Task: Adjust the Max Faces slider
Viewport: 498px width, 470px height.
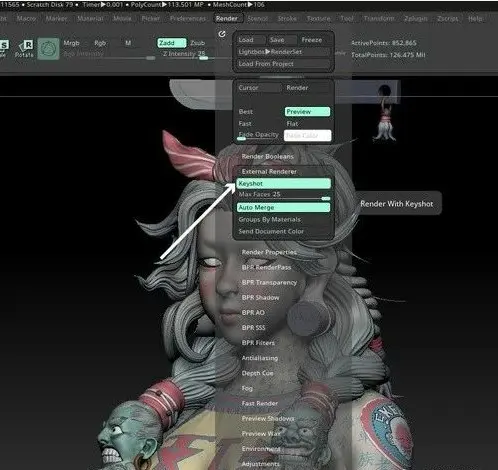Action: (x=284, y=195)
